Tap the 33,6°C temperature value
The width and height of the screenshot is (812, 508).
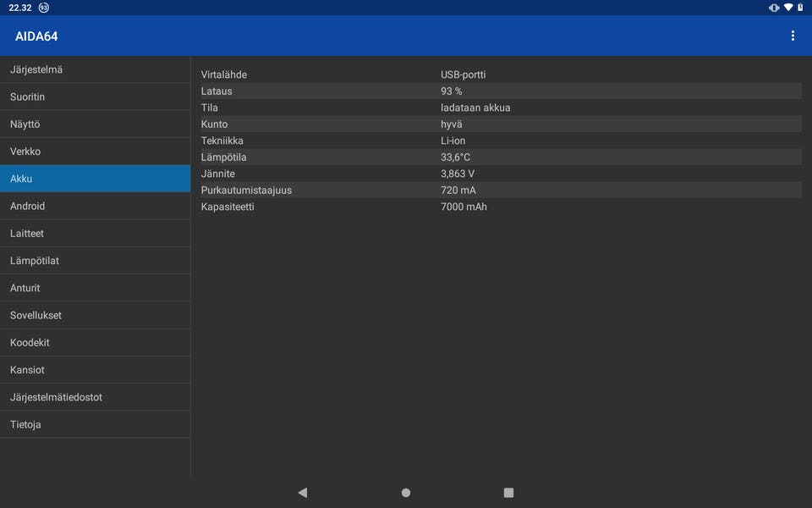click(x=456, y=157)
